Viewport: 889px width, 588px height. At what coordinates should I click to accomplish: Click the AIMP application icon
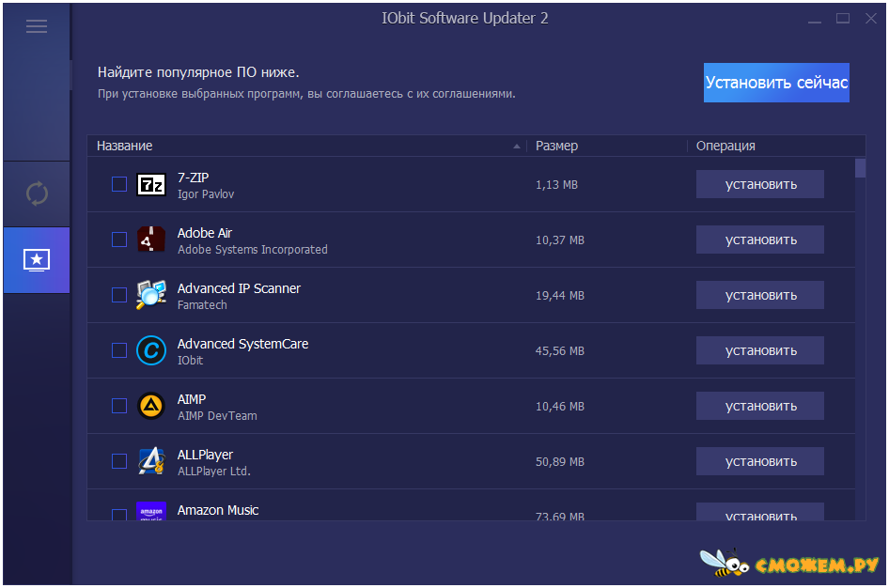click(x=151, y=406)
